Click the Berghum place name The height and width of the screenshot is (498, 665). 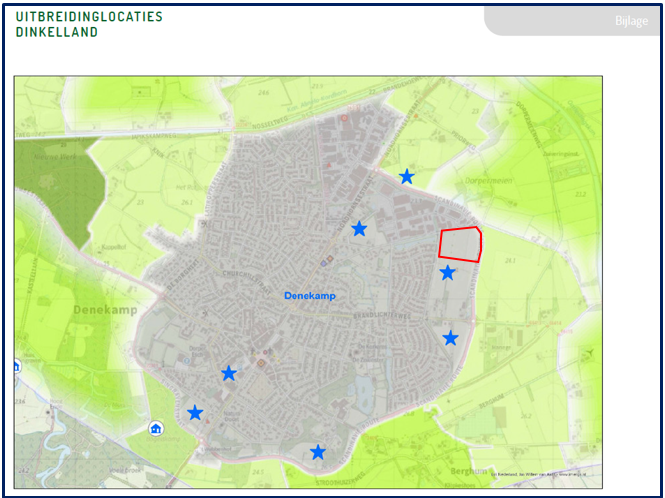[469, 471]
